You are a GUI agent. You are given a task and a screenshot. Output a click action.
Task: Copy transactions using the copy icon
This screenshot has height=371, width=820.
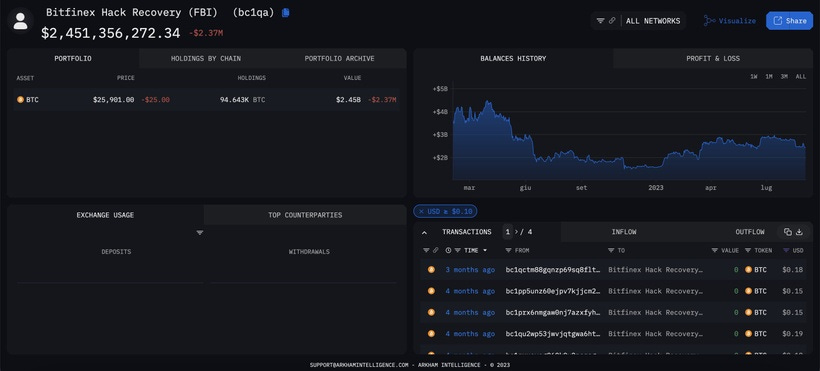787,232
